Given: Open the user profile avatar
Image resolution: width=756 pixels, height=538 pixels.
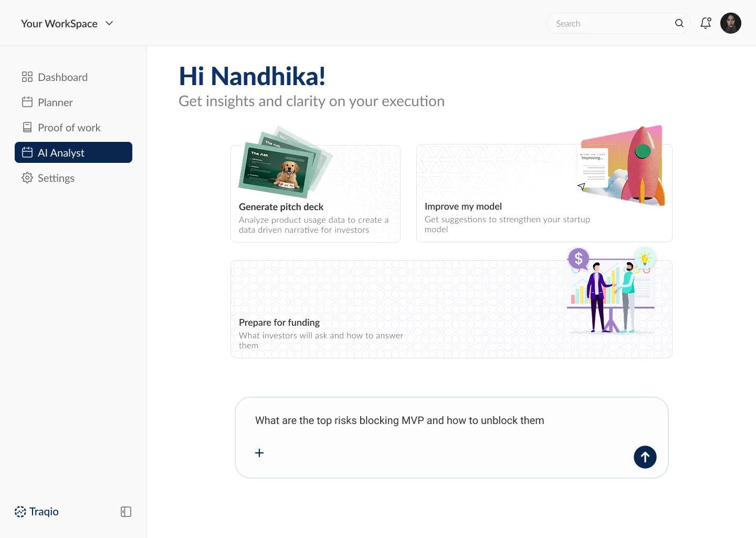Looking at the screenshot, I should click(730, 23).
